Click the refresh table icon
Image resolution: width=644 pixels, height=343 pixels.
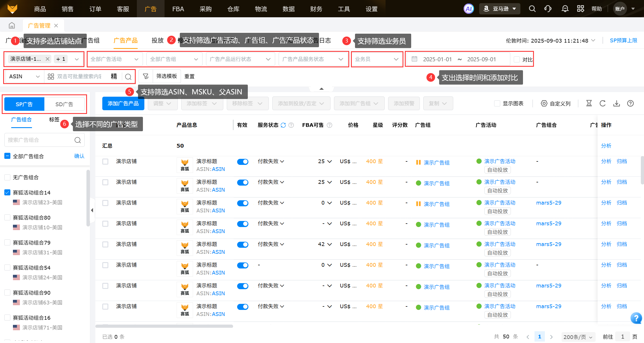tap(603, 103)
